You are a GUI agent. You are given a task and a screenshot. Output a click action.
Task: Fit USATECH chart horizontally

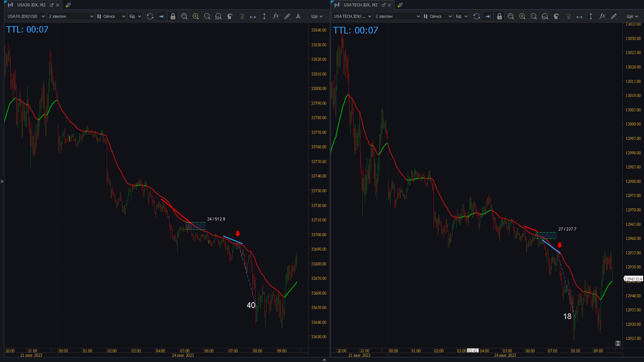click(579, 16)
